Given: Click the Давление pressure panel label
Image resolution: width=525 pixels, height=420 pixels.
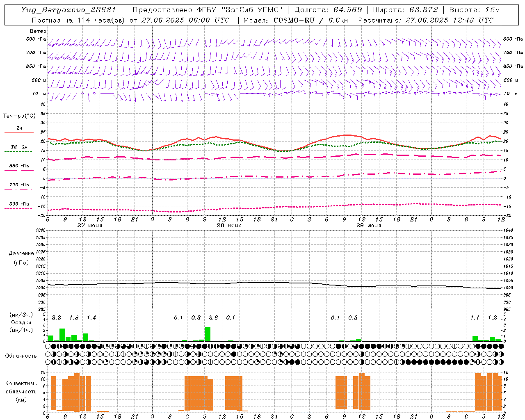Looking at the screenshot, I should (x=21, y=253).
